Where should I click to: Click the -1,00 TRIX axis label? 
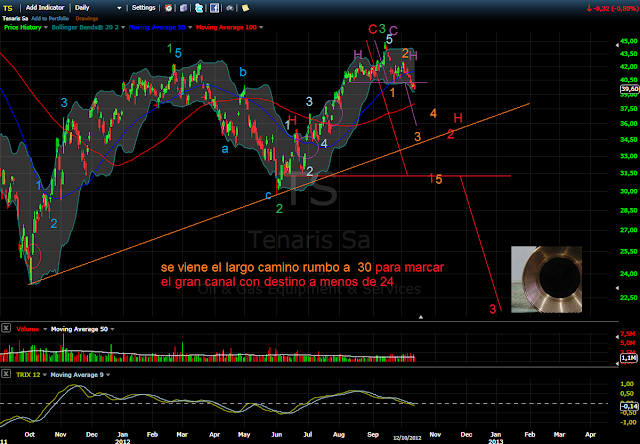pos(629,422)
